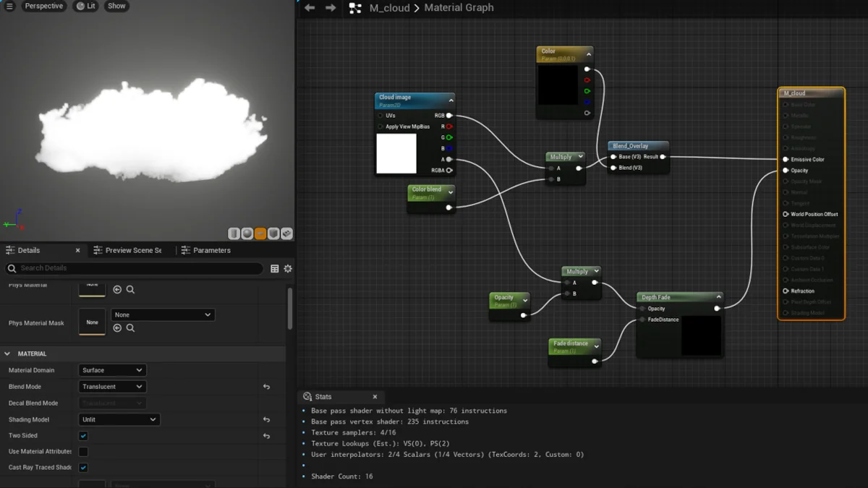Click the RGBA pin on Cloud image
The height and width of the screenshot is (488, 868).
449,171
